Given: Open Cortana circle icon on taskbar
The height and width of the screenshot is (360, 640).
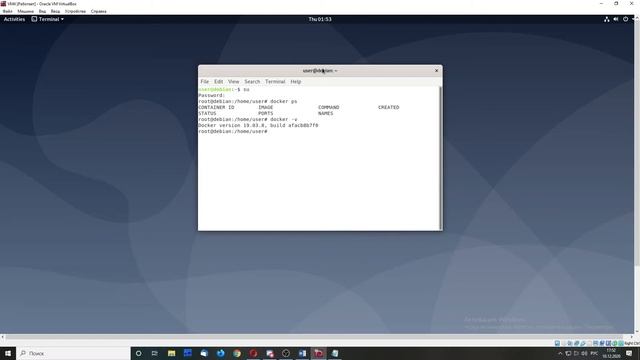Looking at the screenshot, I should pos(138,353).
